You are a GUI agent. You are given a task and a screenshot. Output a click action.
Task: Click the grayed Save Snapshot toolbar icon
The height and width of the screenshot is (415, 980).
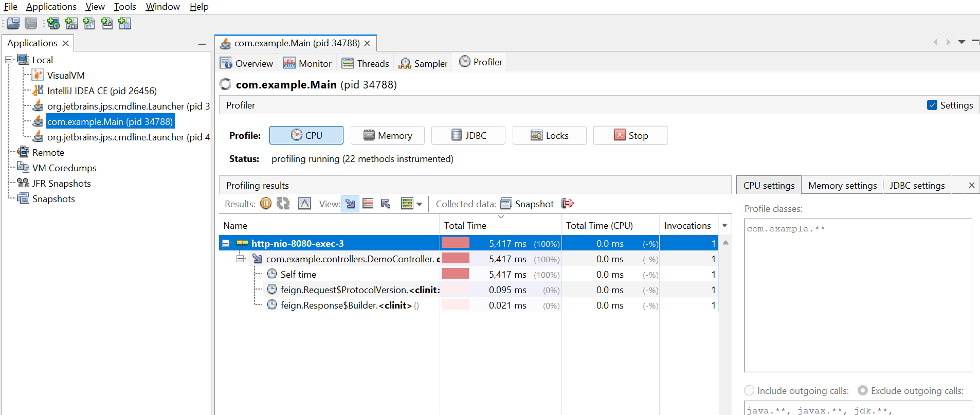click(x=31, y=23)
